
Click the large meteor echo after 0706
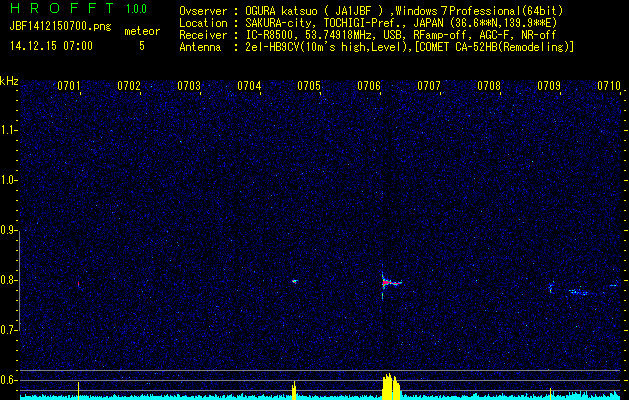(390, 283)
